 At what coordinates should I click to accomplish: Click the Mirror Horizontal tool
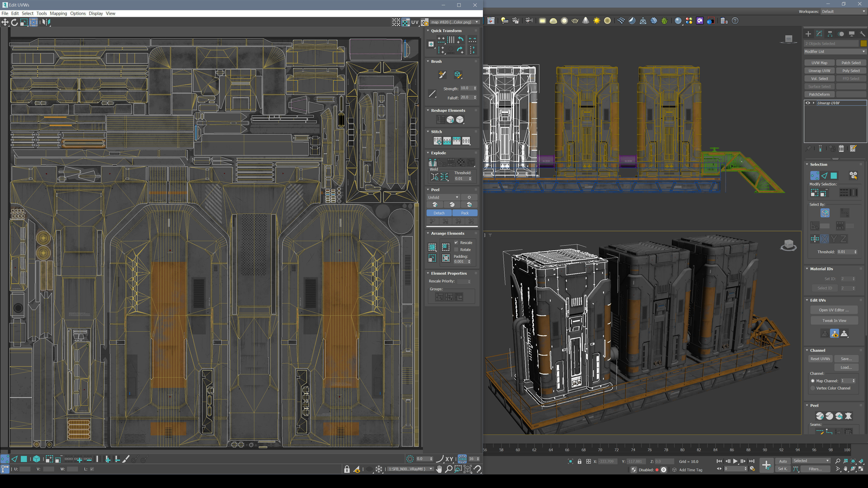click(x=47, y=22)
